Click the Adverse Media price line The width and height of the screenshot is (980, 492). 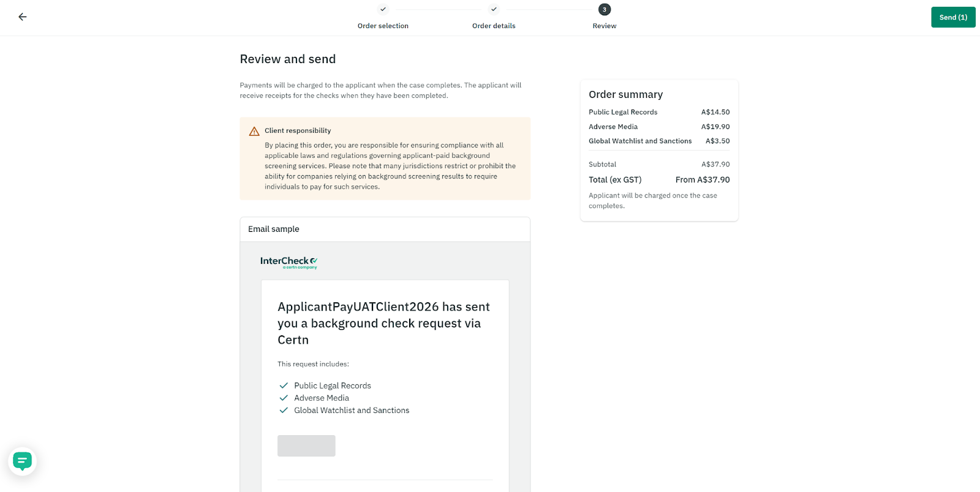point(659,127)
